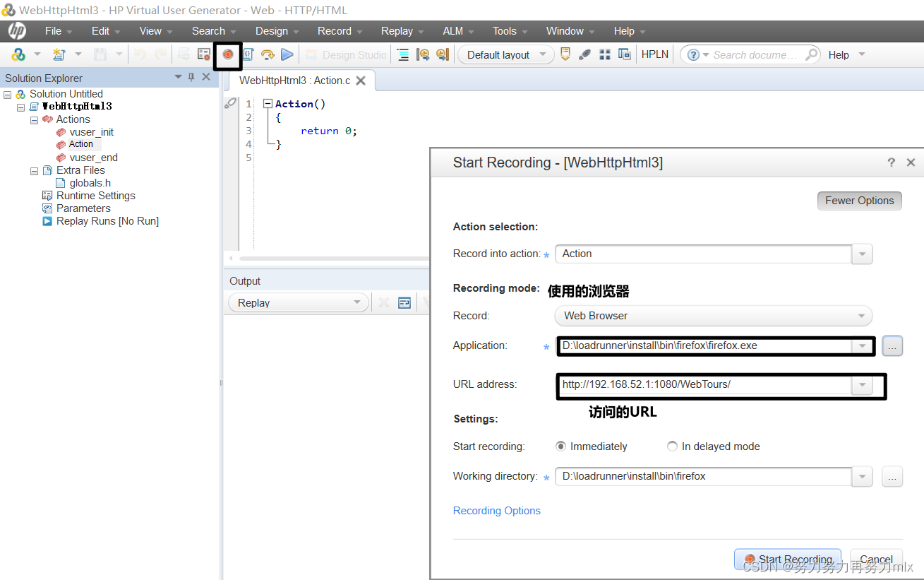
Task: Click the Output panel word-wrap icon
Action: coord(404,302)
